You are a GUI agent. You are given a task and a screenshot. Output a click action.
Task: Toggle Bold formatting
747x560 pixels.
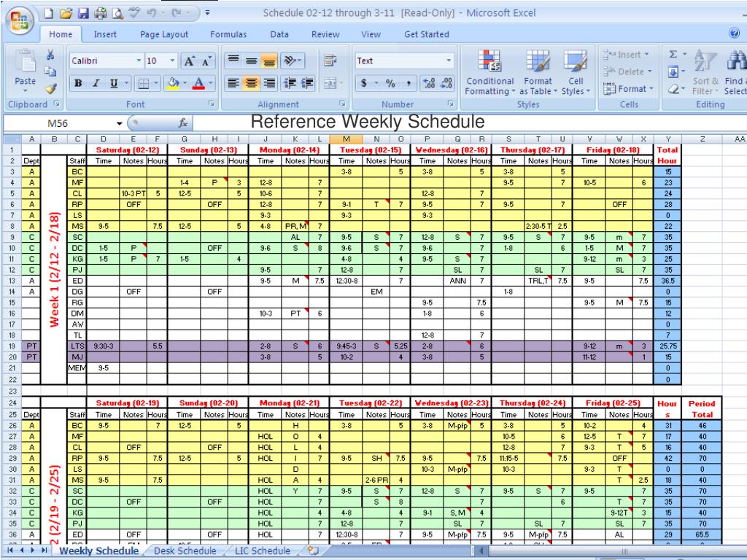click(x=78, y=83)
